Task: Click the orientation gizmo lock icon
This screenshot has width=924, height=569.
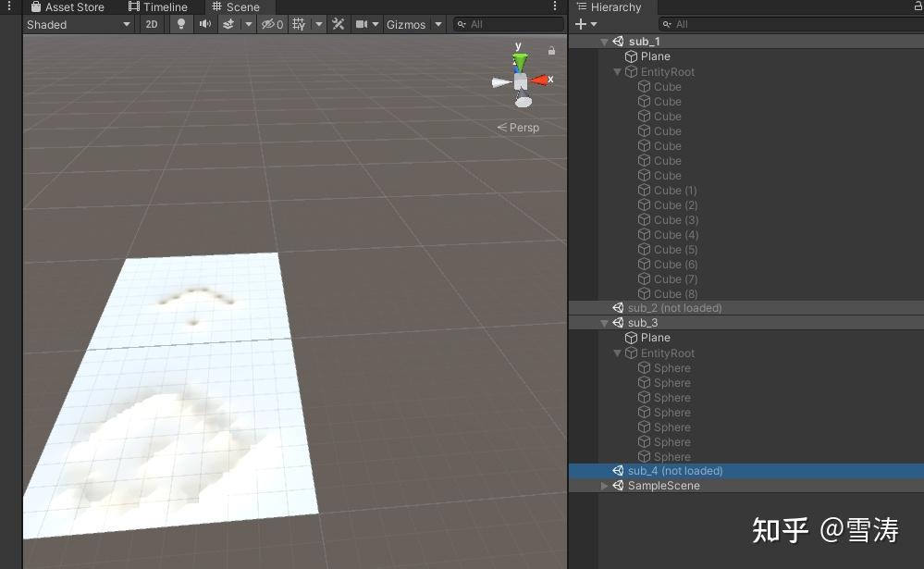Action: (551, 51)
